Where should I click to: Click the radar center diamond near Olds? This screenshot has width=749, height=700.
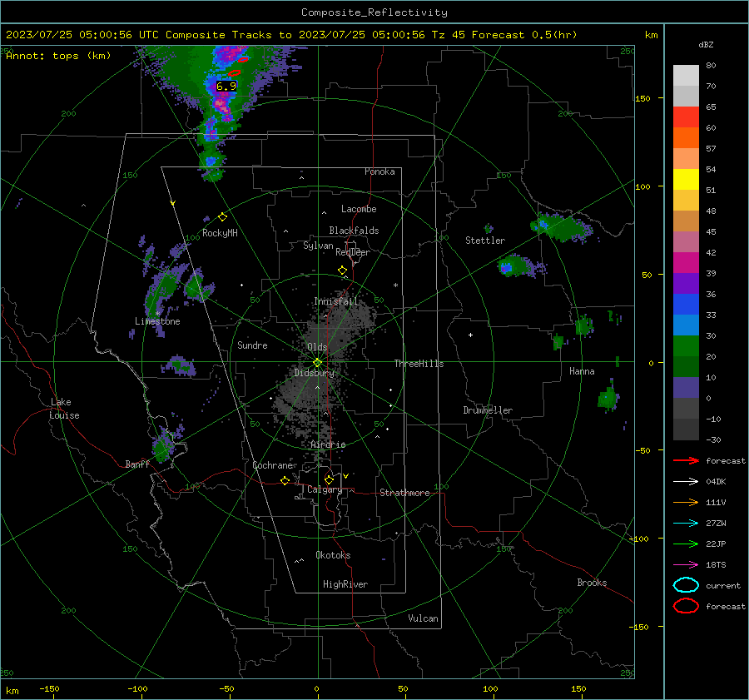pos(317,362)
